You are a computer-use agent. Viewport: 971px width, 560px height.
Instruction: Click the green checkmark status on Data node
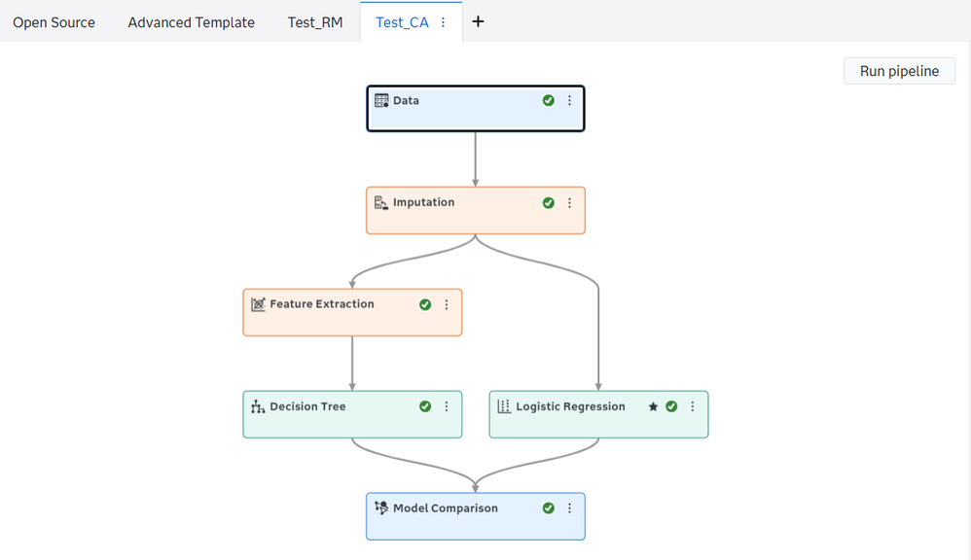[x=549, y=100]
